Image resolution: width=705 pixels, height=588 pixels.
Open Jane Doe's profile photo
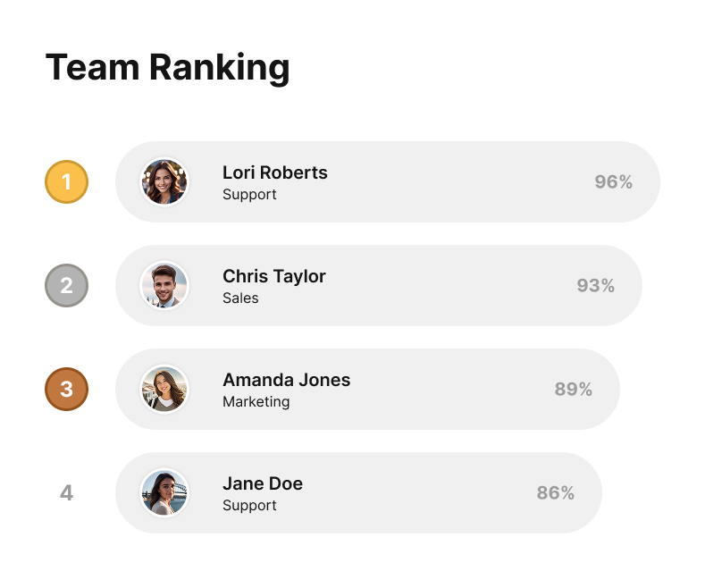(x=164, y=492)
